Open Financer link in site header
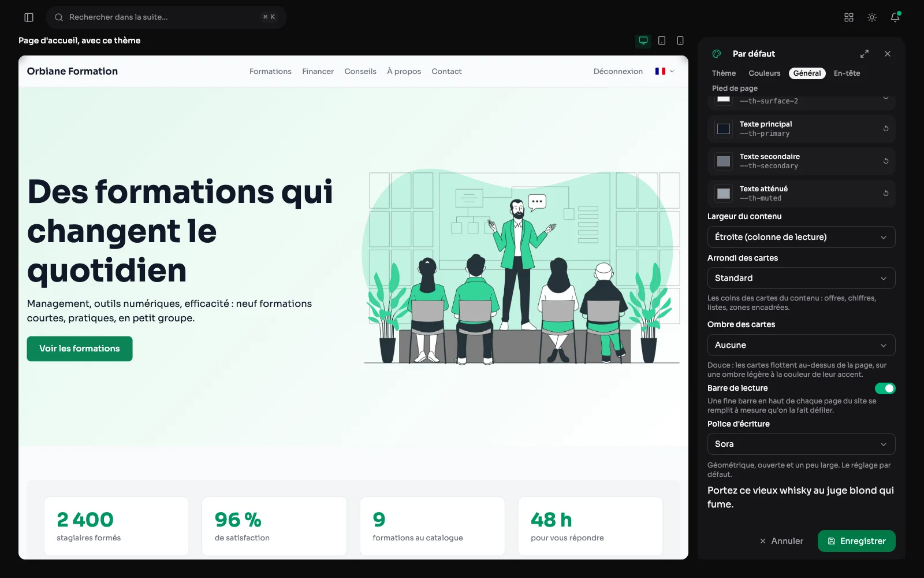 318,71
